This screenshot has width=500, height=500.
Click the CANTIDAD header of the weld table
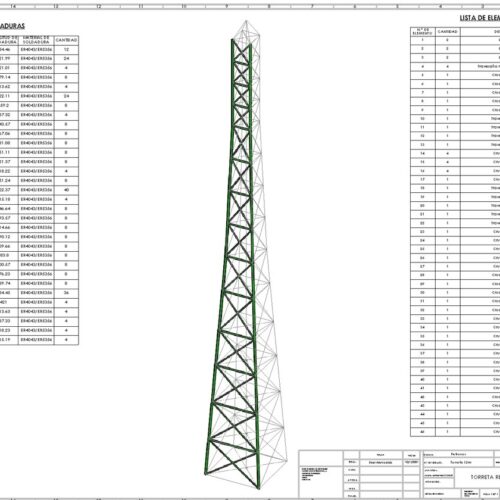coord(66,40)
